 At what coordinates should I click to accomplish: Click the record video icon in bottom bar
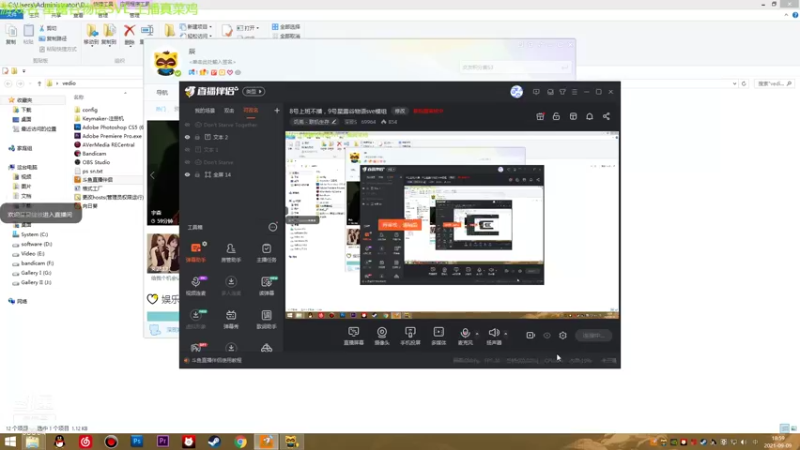531,335
